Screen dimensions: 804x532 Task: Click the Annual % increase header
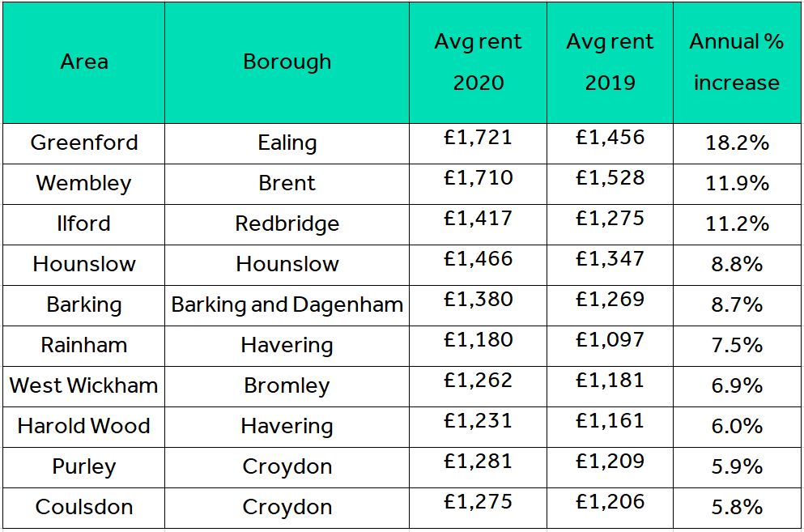(x=737, y=62)
